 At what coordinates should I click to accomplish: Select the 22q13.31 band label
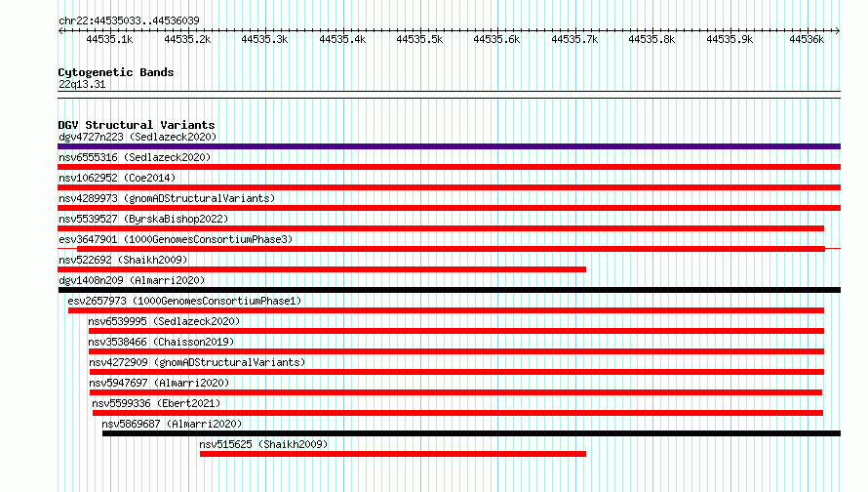coord(82,84)
